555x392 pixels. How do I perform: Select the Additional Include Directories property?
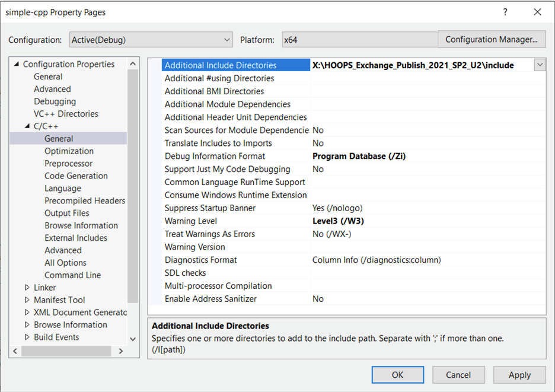point(236,65)
